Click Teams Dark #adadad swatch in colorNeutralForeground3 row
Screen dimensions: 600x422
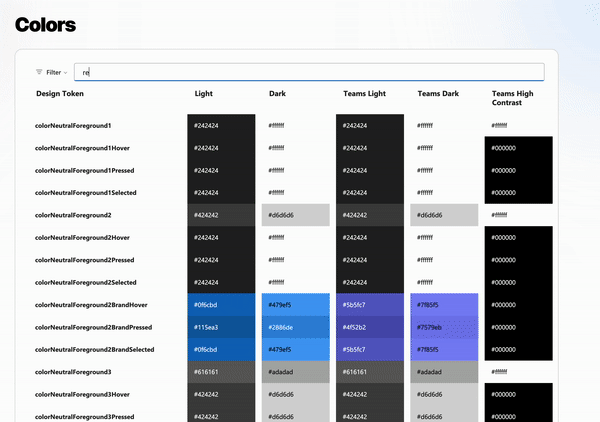pos(444,372)
